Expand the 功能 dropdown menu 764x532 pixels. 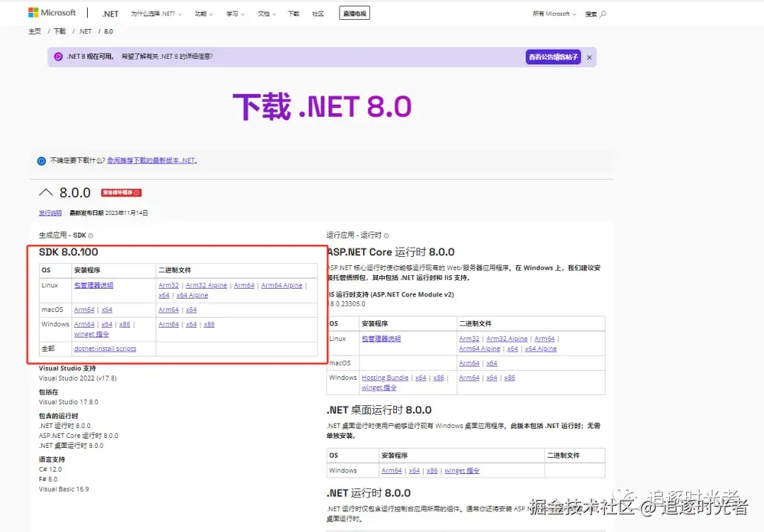point(204,13)
